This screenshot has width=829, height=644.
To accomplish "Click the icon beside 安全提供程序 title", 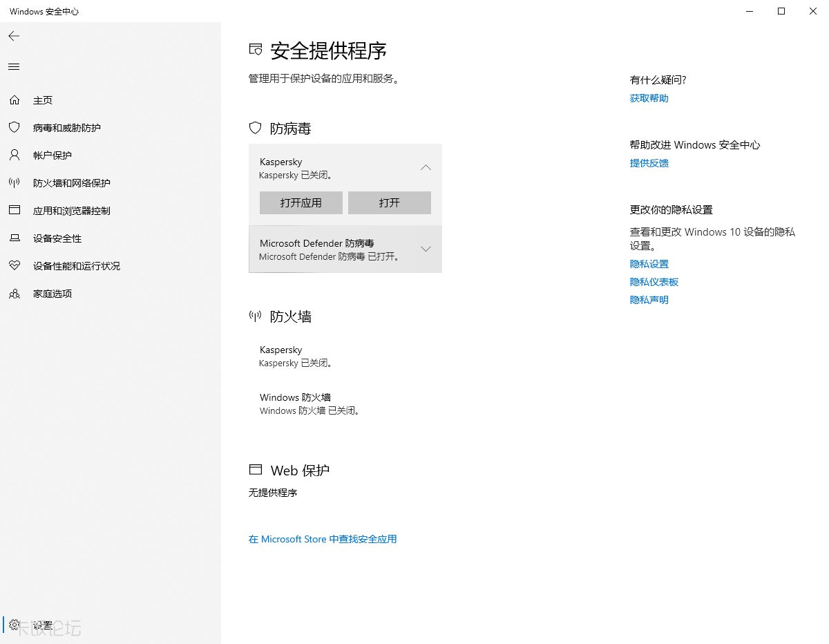I will tap(256, 50).
